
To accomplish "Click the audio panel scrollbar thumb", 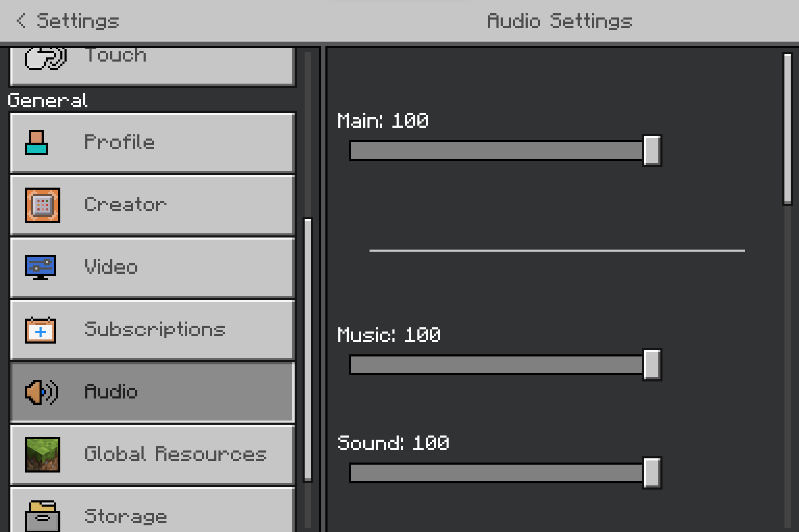I will 787,129.
